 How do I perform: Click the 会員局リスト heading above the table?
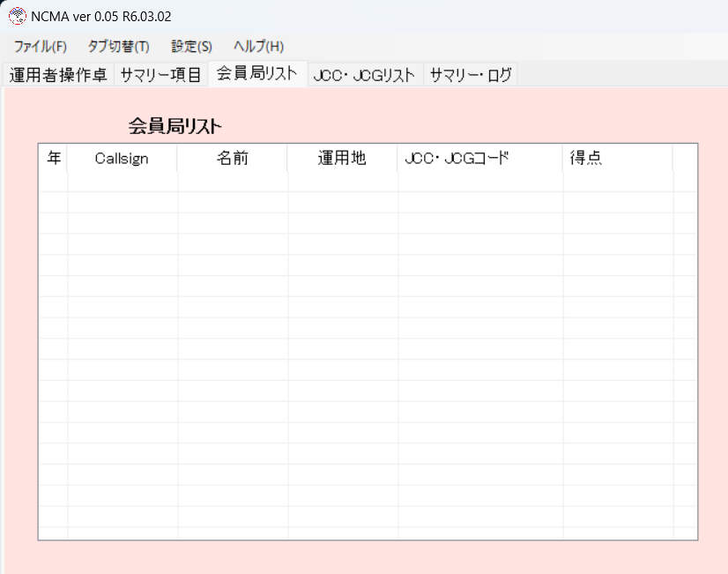pyautogui.click(x=175, y=126)
